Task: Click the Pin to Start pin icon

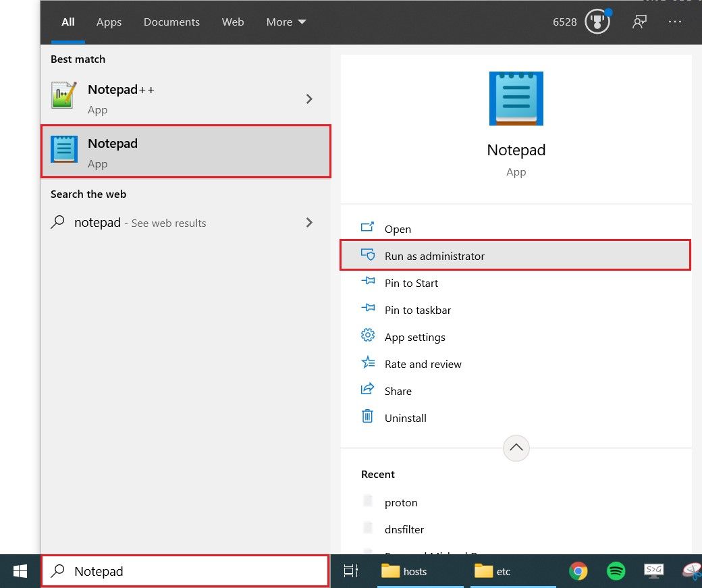Action: (x=368, y=282)
